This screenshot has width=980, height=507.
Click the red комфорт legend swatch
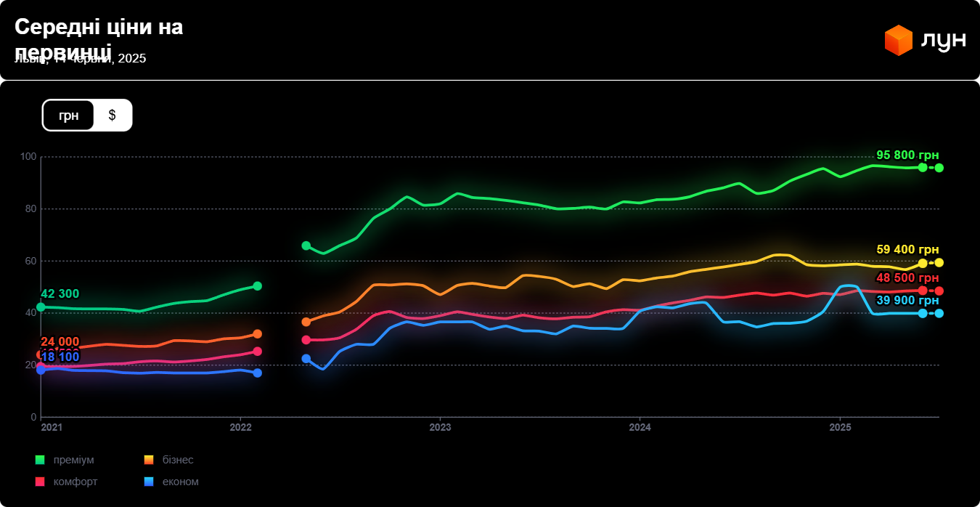click(x=40, y=482)
